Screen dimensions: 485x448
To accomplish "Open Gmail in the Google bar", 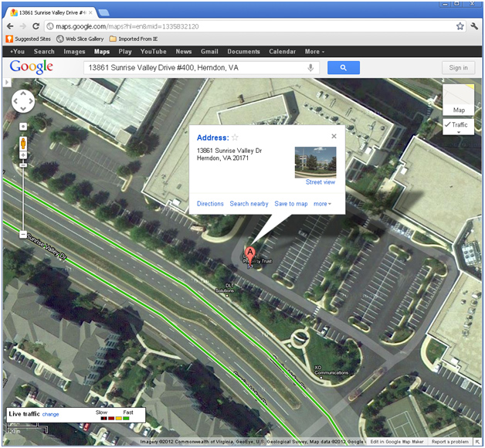I will (209, 52).
